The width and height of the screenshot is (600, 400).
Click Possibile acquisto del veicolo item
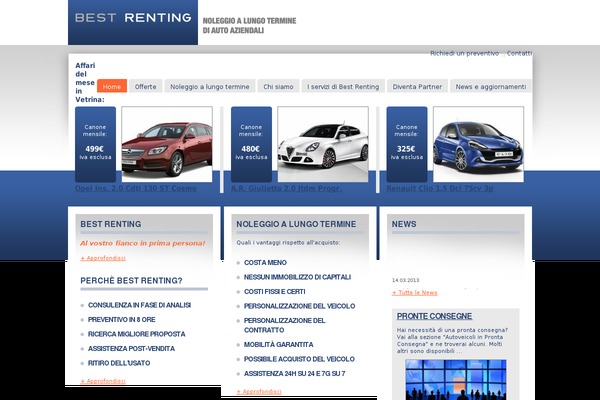(299, 359)
